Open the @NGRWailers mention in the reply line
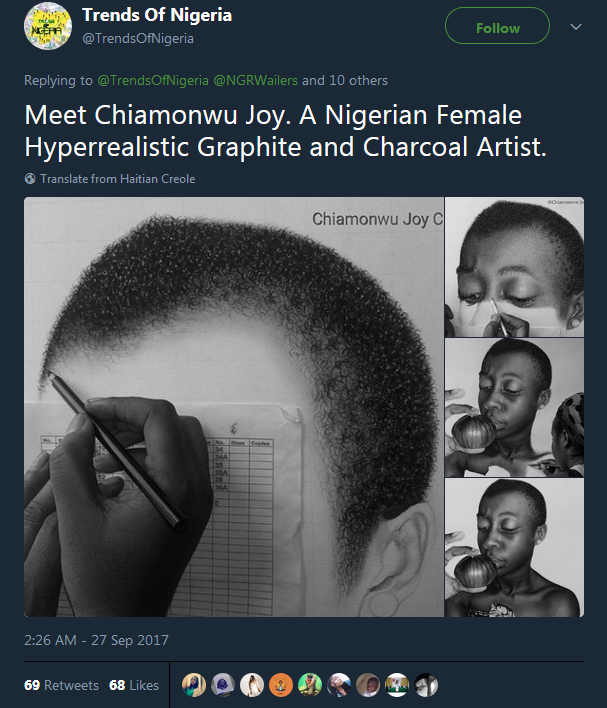The image size is (607, 708). 253,80
